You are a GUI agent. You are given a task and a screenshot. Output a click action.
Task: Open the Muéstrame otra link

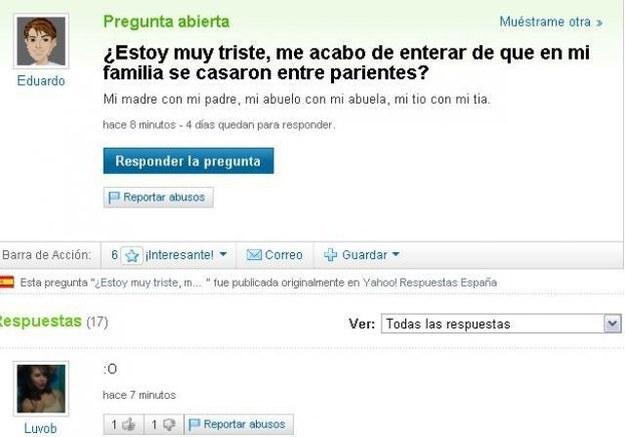click(550, 22)
